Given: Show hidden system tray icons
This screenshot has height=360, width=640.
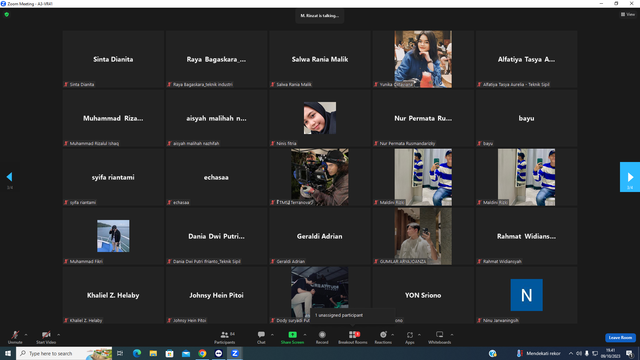Looking at the screenshot, I should 571,353.
